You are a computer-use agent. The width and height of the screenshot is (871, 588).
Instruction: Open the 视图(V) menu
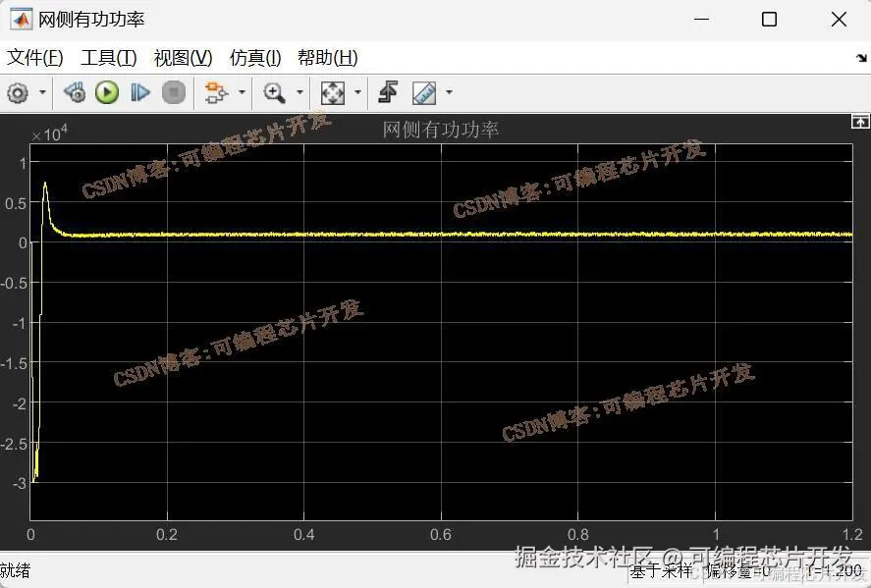pos(184,57)
